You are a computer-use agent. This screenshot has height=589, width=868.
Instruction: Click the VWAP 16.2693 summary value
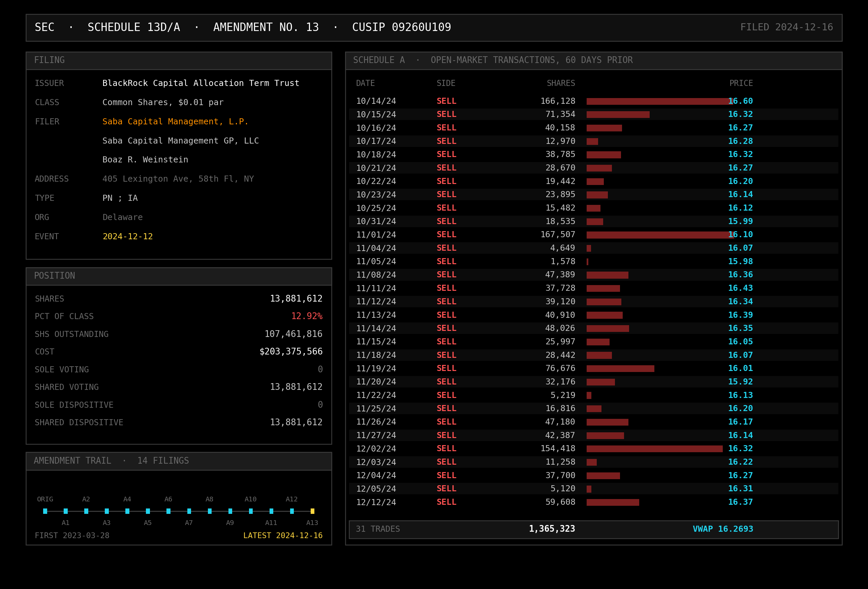(723, 529)
